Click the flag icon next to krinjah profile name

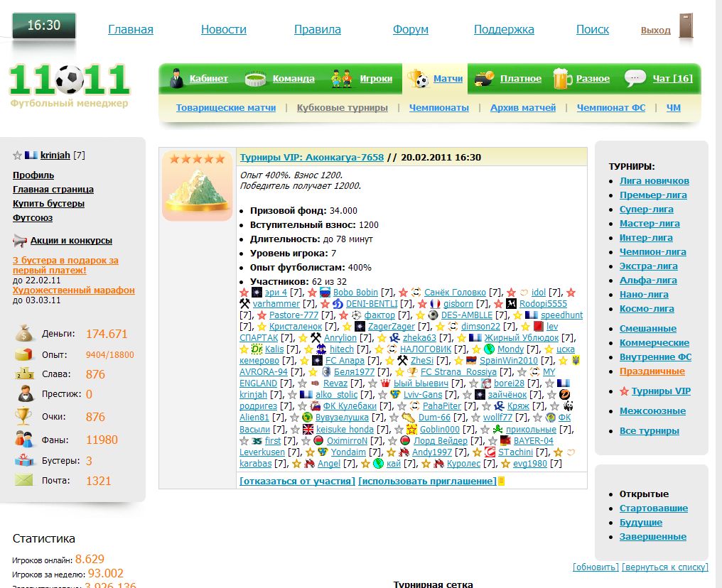coord(31,155)
